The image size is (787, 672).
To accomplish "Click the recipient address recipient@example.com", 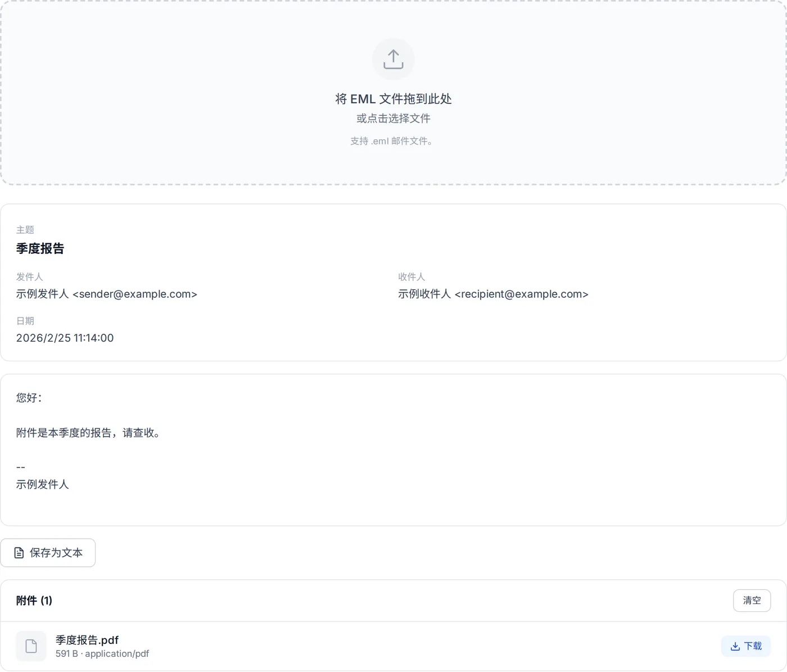I will point(521,294).
